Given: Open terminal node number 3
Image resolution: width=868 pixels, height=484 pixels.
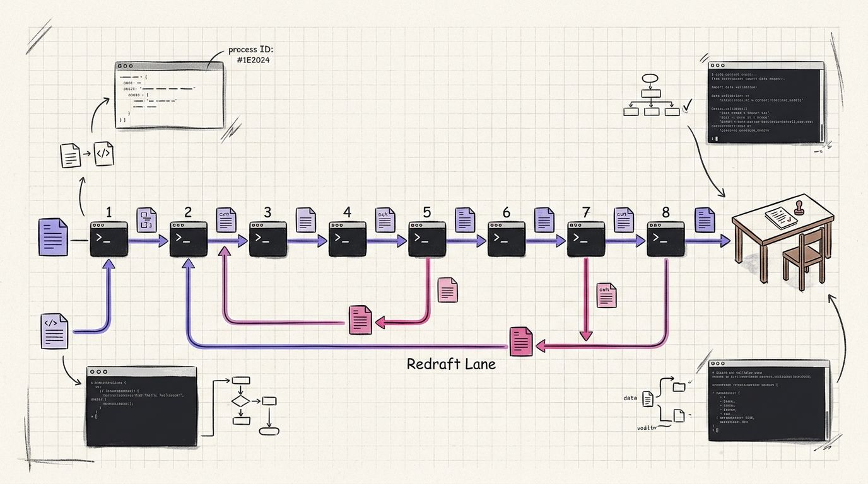Looking at the screenshot, I should pos(268,239).
